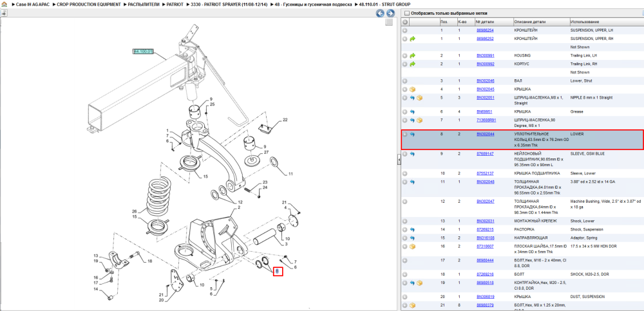Click blue arrow icon on BN302044 row

[x=413, y=135]
